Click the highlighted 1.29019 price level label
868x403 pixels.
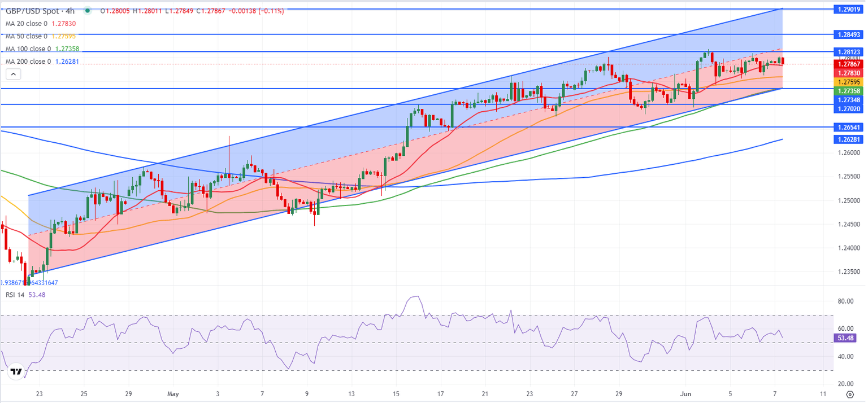(849, 9)
